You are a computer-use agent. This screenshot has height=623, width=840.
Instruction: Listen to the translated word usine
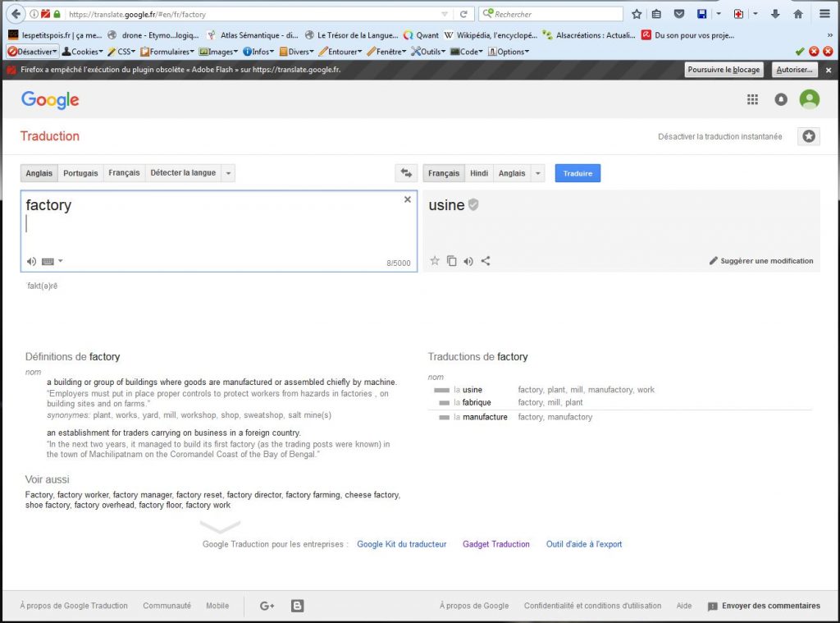pos(468,261)
